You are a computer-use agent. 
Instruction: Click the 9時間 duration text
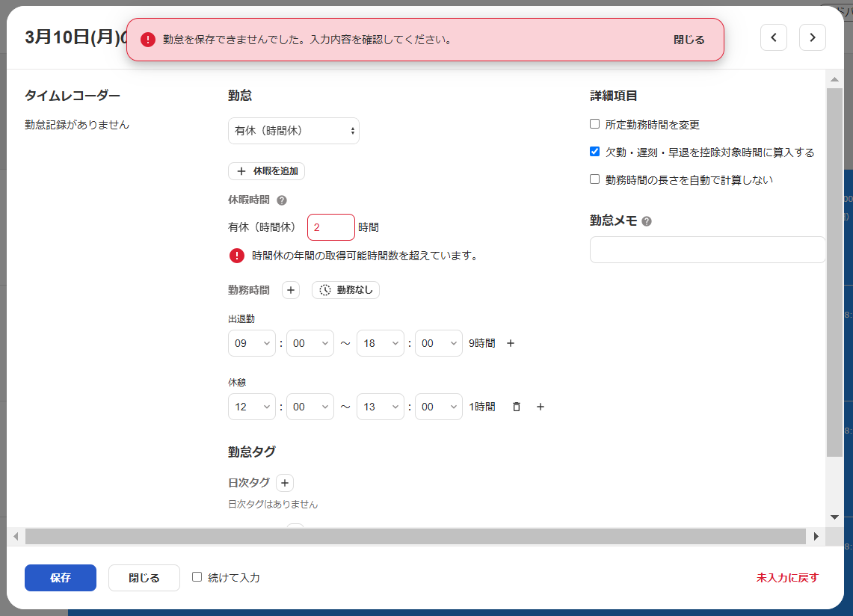tap(482, 343)
